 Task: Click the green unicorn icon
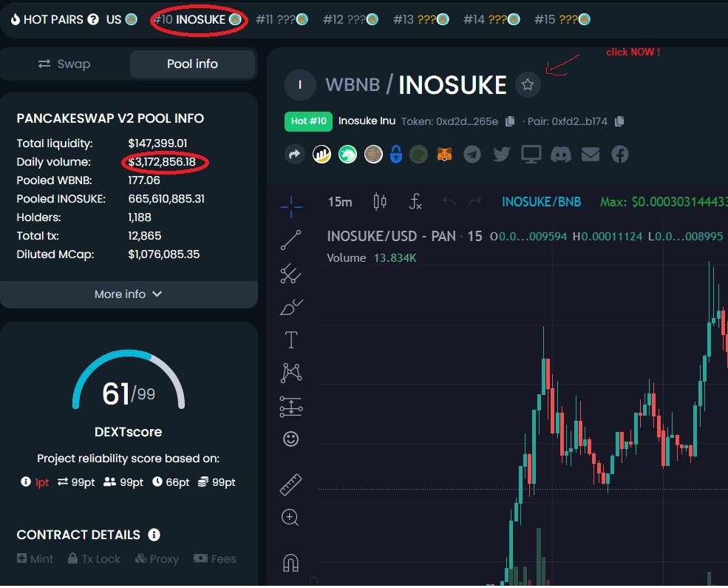pyautogui.click(x=347, y=154)
